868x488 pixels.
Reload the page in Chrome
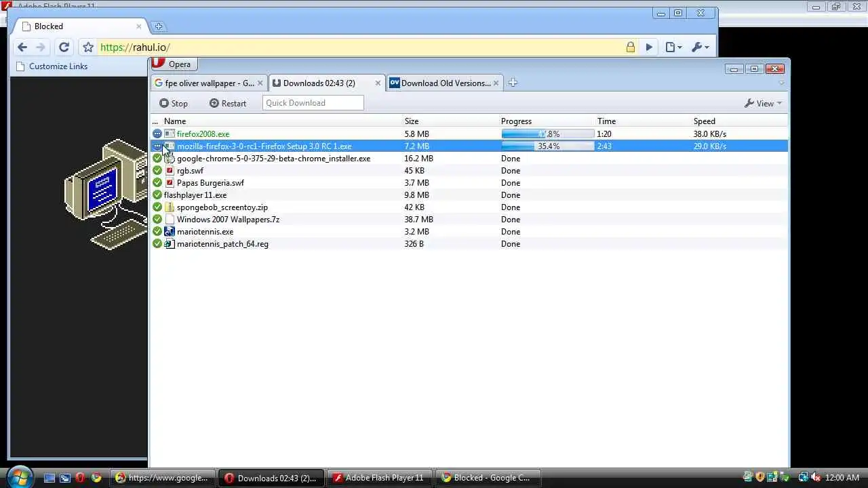pos(64,47)
